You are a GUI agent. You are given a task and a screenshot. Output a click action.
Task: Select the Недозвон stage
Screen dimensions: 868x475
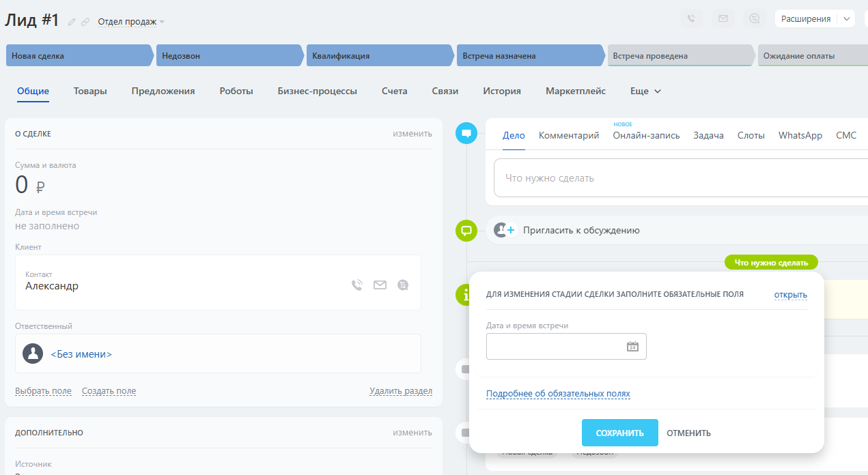pyautogui.click(x=229, y=56)
